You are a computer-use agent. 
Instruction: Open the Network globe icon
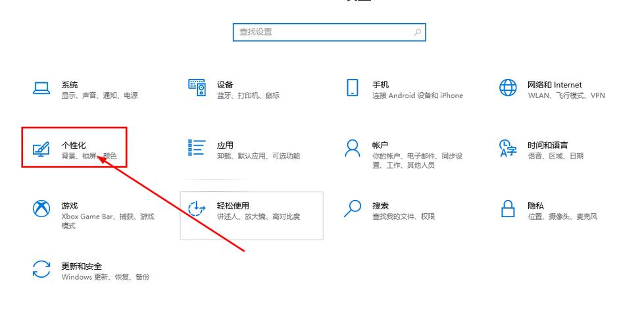pyautogui.click(x=508, y=88)
